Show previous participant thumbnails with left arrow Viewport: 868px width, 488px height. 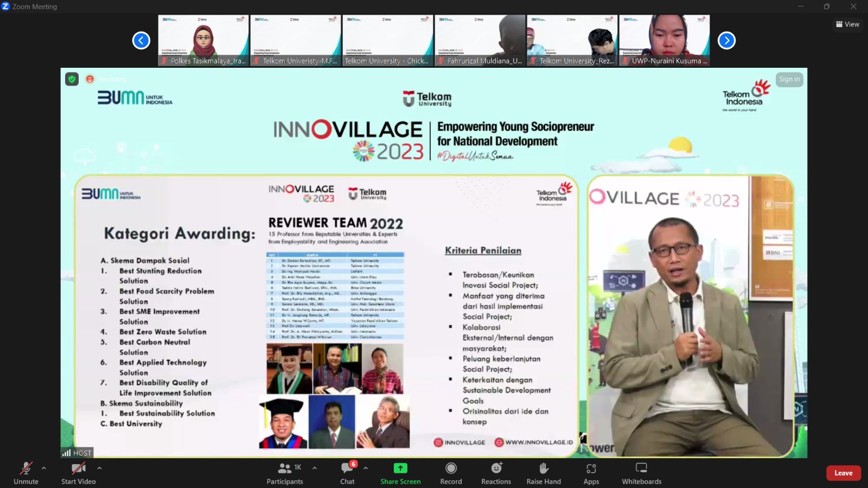pos(141,40)
